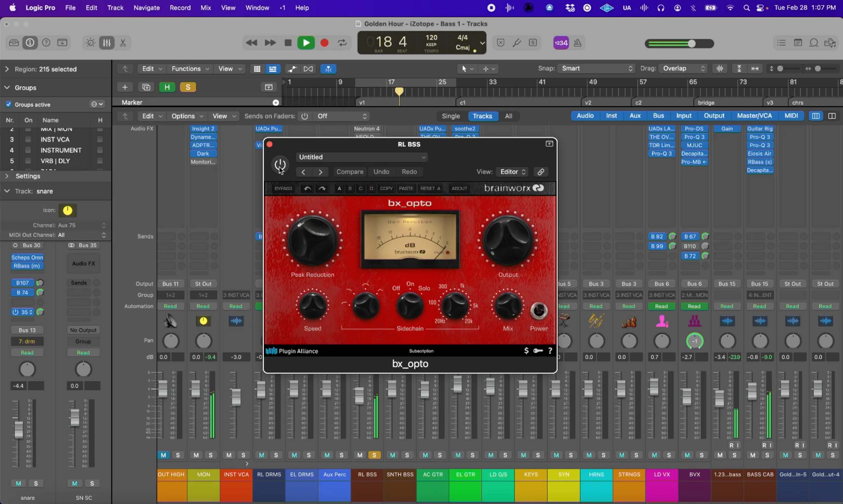Open the Snap Smart dropdown

pos(596,68)
